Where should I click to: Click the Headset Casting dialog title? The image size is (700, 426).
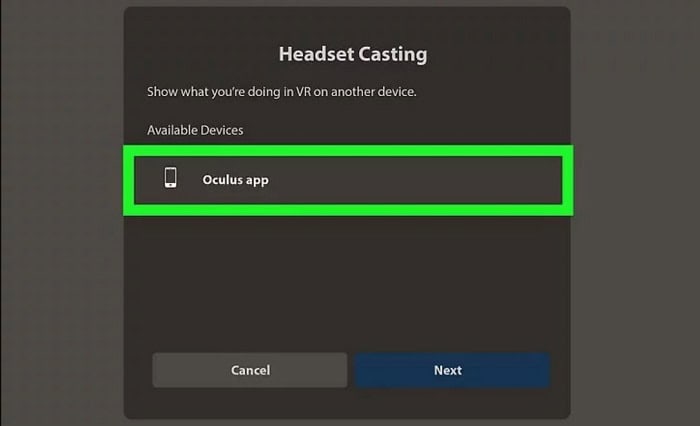click(x=353, y=54)
